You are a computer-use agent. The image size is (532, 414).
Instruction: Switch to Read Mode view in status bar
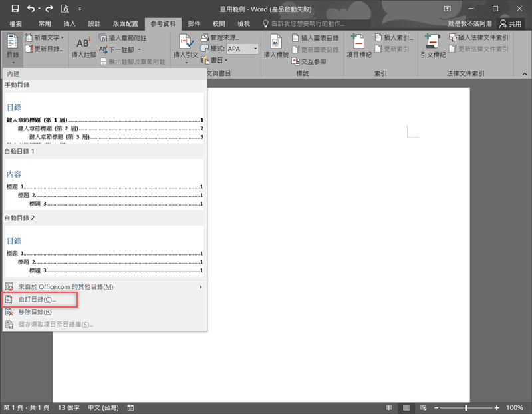pyautogui.click(x=388, y=407)
